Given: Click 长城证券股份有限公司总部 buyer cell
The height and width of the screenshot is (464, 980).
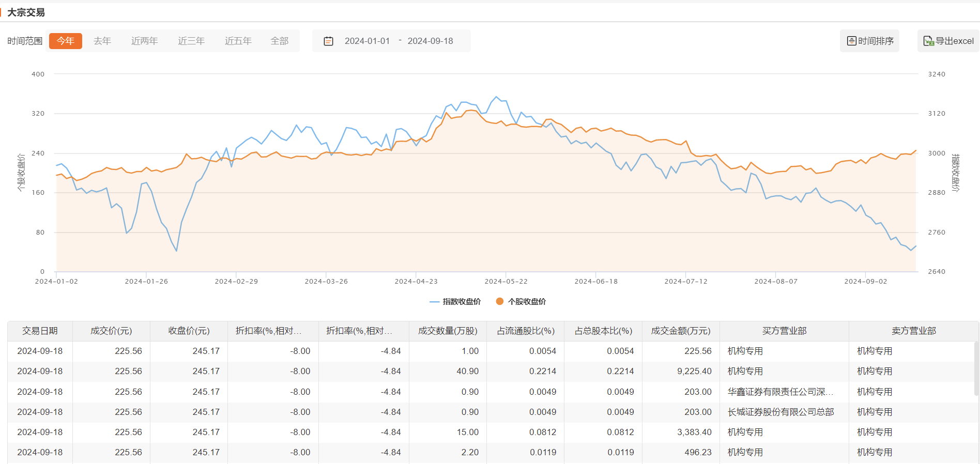Looking at the screenshot, I should pyautogui.click(x=780, y=412).
